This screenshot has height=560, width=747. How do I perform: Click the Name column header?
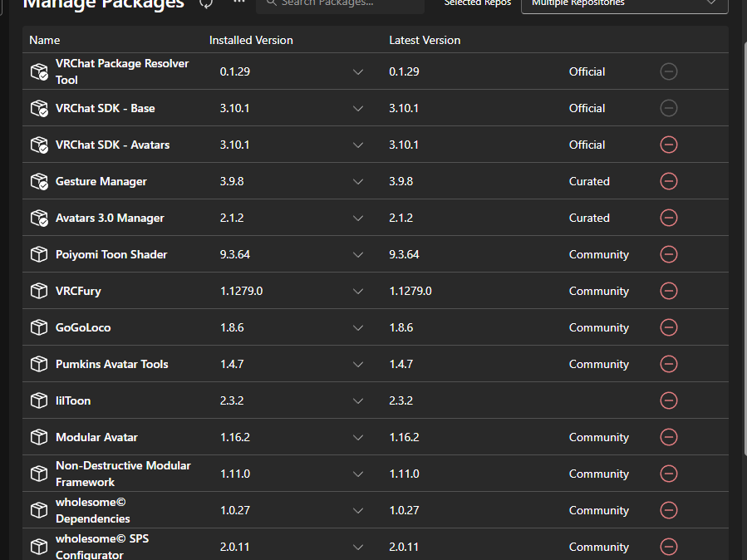[45, 40]
